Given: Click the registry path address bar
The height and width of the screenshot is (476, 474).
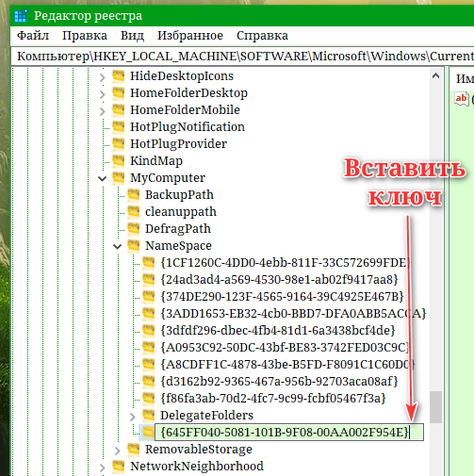Looking at the screenshot, I should coord(242,57).
